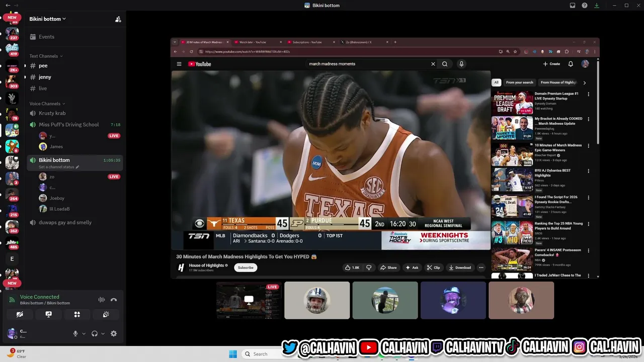Like the video with thumbs up
644x362 pixels.
352,267
